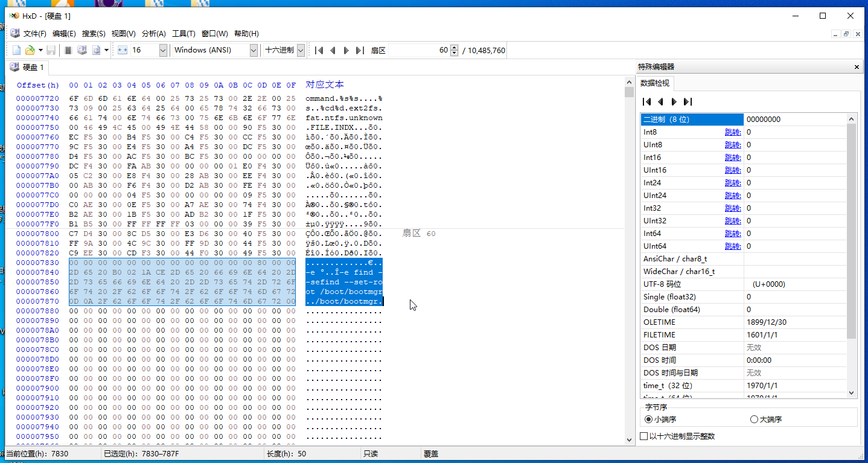Decrease sector number with spinner down
The width and height of the screenshot is (868, 463).
(x=454, y=53)
